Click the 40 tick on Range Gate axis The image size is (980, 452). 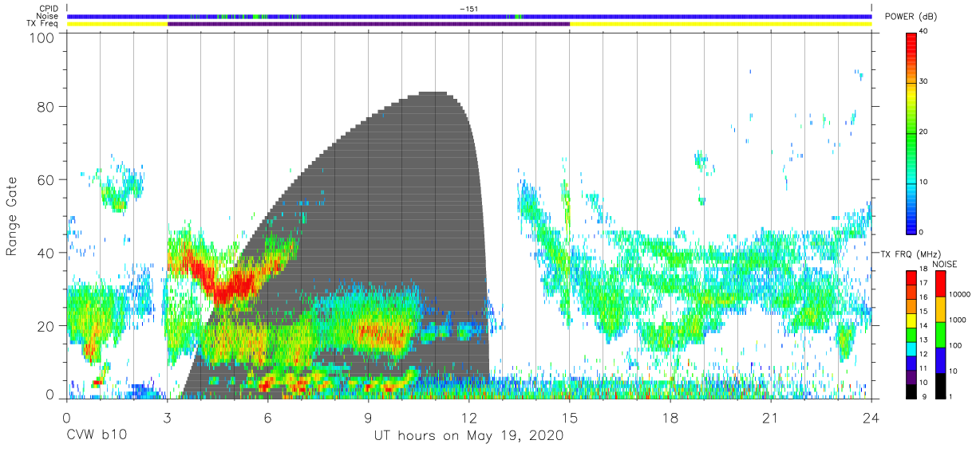(45, 254)
